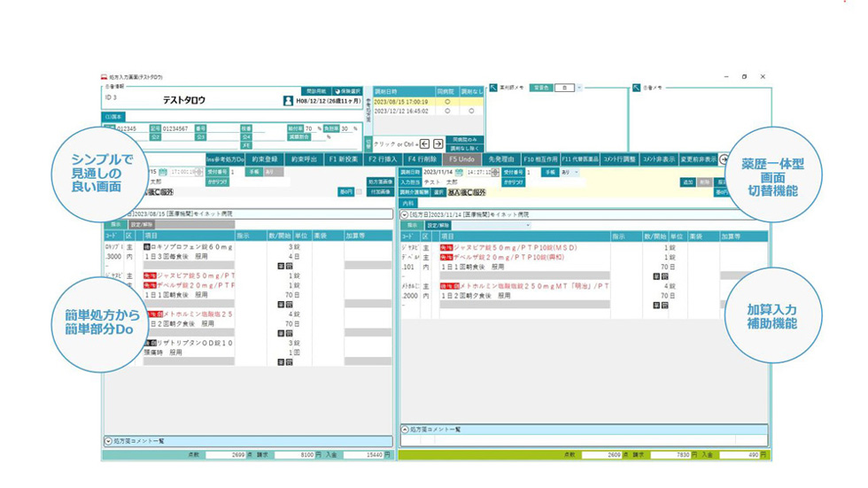Expand the left 処方箋コメント一覧 section
Viewport: 868px width, 488px height.
tap(108, 440)
